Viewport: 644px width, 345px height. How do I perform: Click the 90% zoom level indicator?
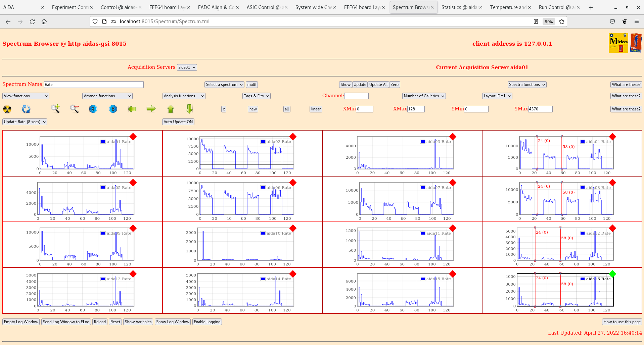549,21
